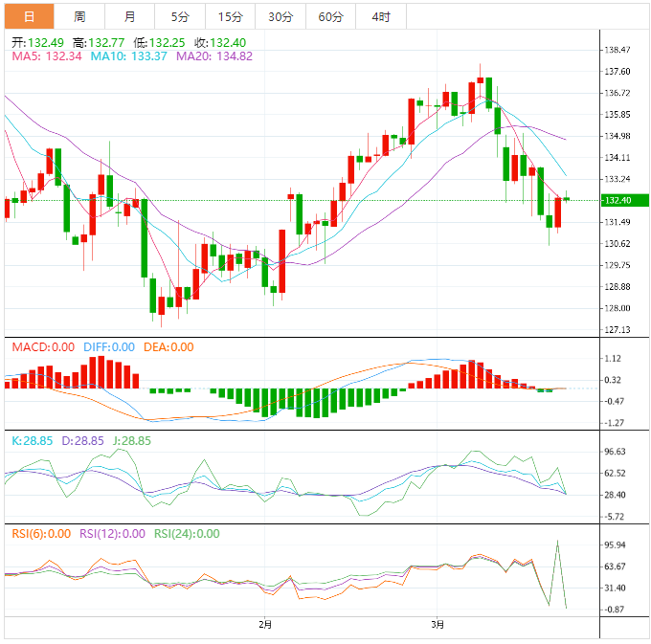Click the -5.72 KDJ axis value

point(614,517)
